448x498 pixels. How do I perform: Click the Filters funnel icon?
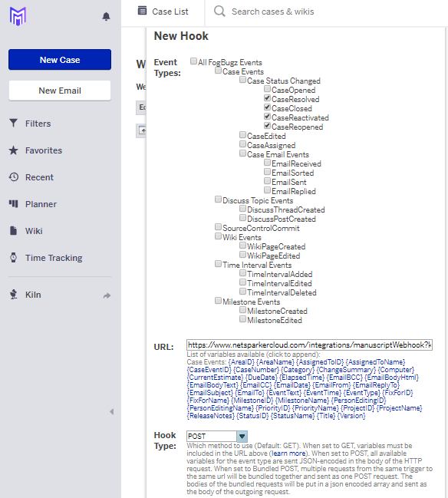point(13,123)
